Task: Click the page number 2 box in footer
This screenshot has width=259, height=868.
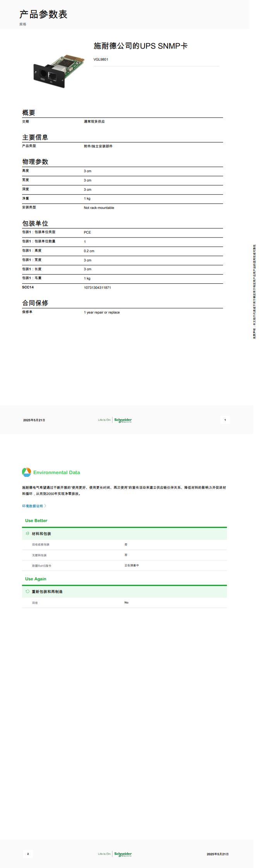Action: coord(28,854)
